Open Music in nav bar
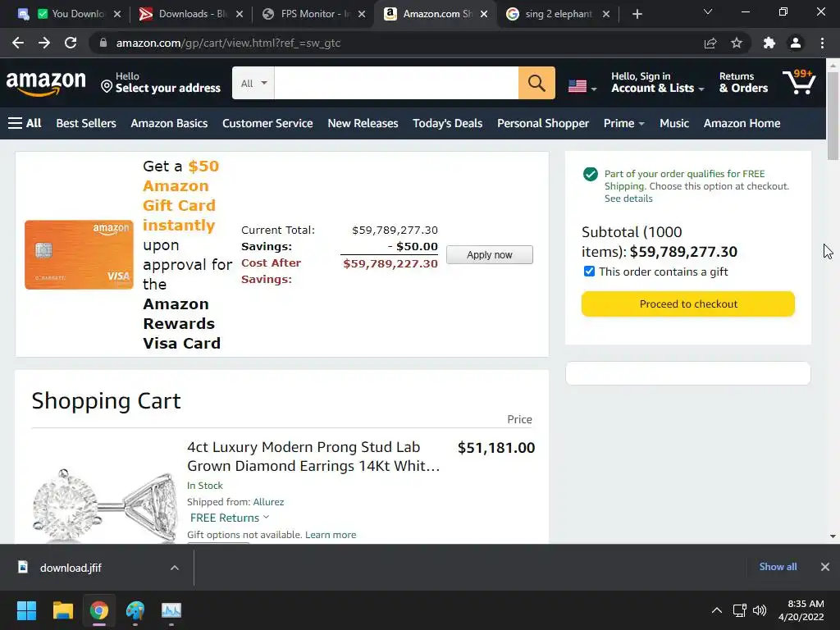This screenshot has width=840, height=630. tap(674, 123)
